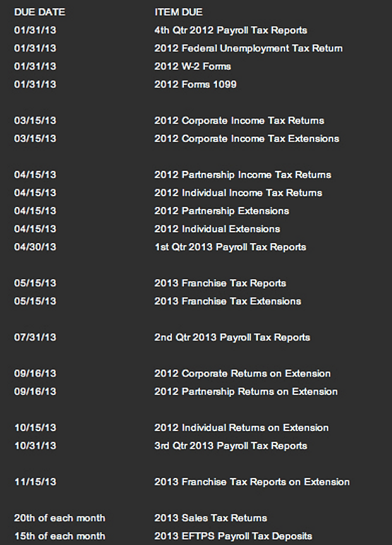Click 2012 Corporate Income Tax Extensions
Viewport: 392px width, 545px height.
tap(247, 139)
